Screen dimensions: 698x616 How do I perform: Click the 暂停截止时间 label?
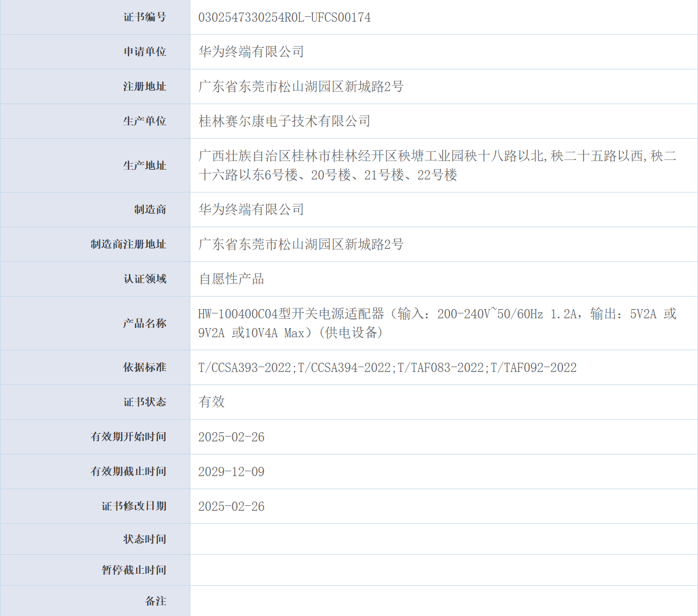click(134, 570)
